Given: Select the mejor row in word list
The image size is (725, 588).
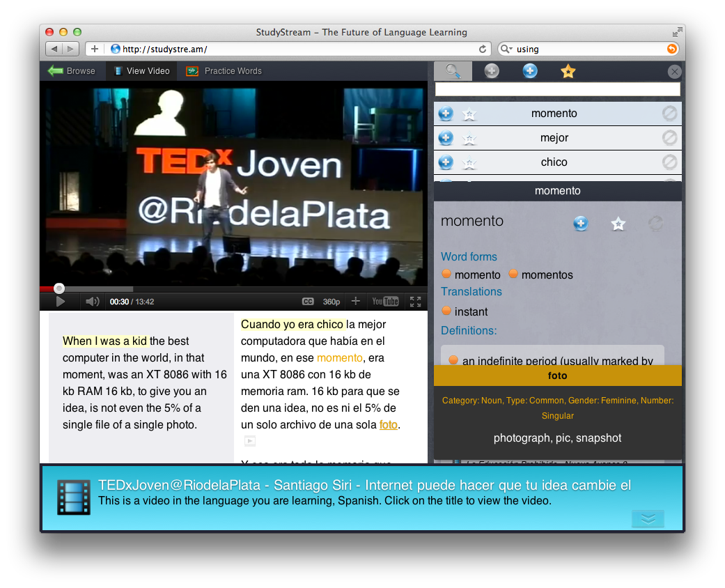Looking at the screenshot, I should click(558, 138).
